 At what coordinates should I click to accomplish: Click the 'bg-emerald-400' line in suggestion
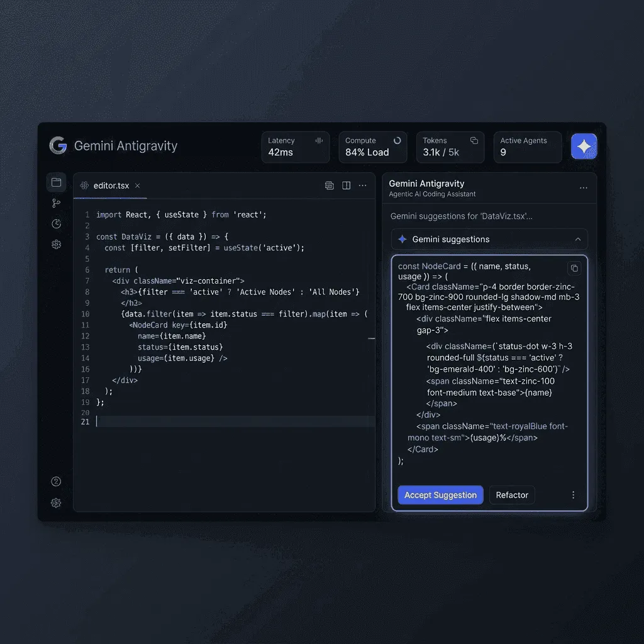point(498,369)
